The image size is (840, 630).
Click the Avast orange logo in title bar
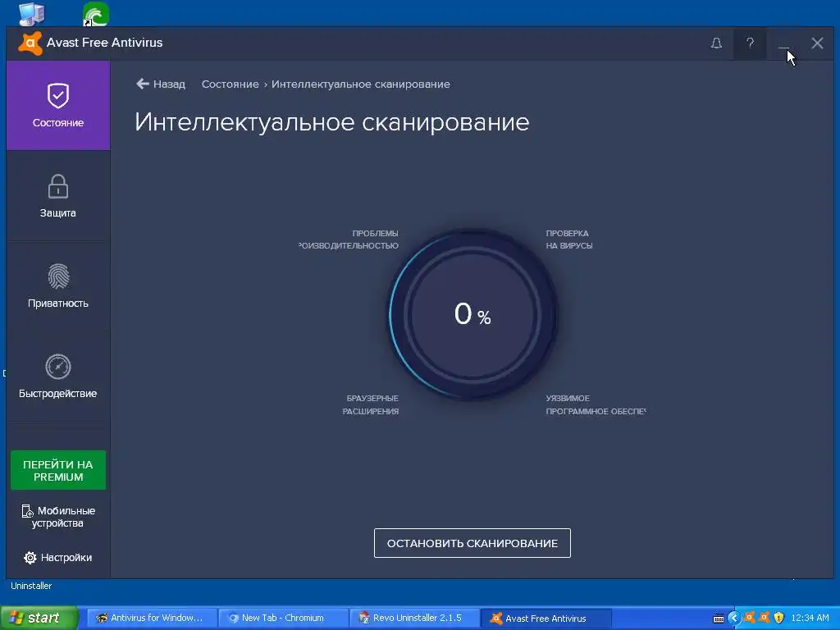(x=30, y=43)
